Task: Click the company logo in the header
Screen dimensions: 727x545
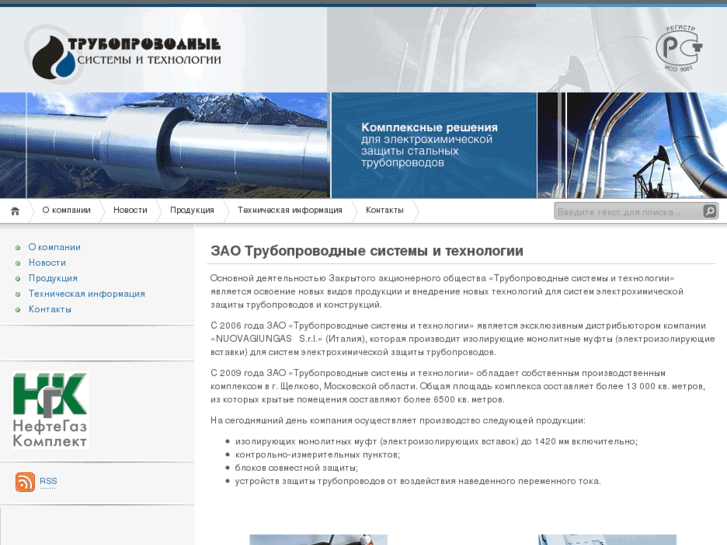Action: pyautogui.click(x=123, y=54)
